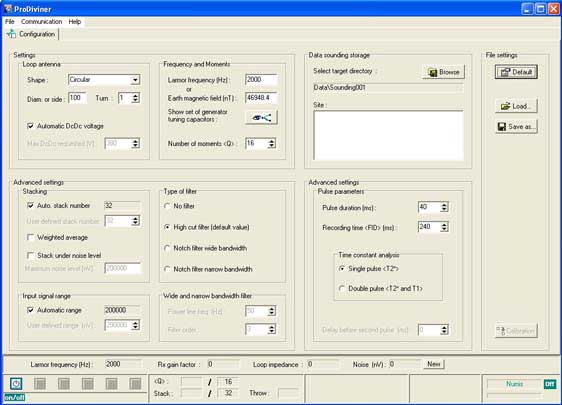Click the Auto stack number value 32
Viewport: 562px width, 405px height.
122,205
